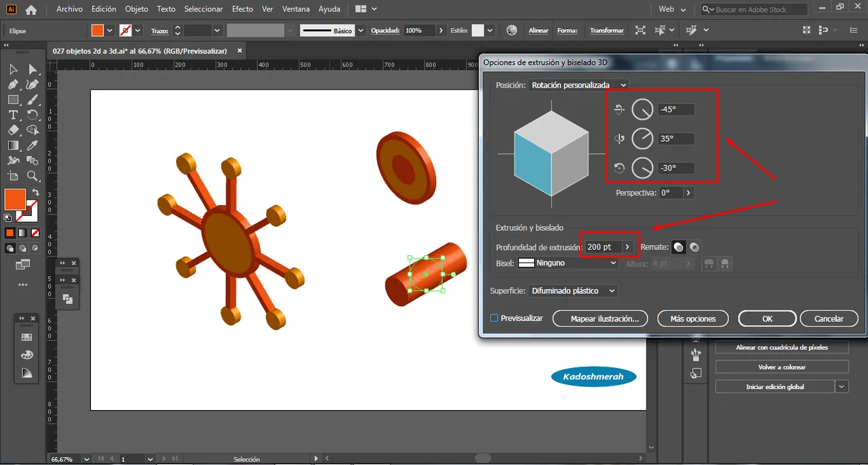Switch to Draw Behind mode
Screen dimensions: 868x465
(22, 248)
